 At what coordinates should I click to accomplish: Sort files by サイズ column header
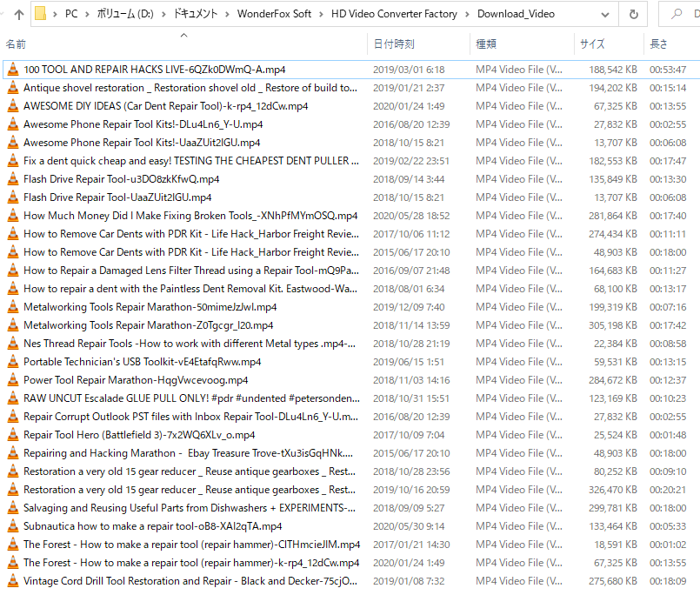coord(592,43)
